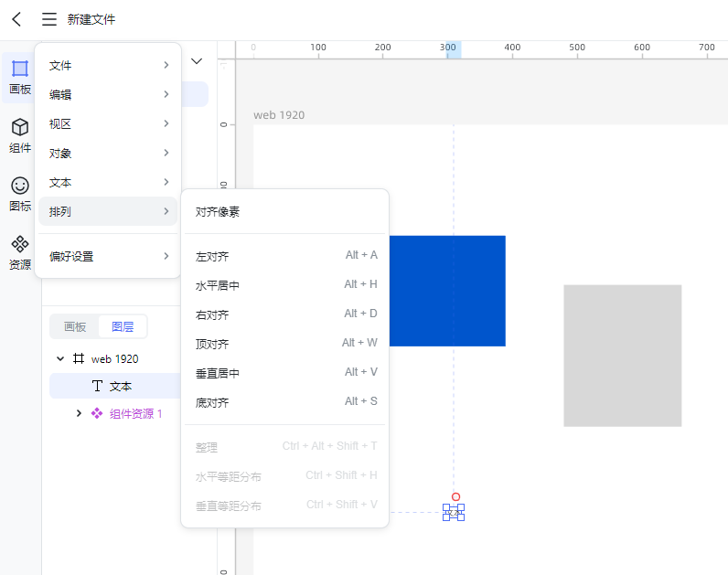The image size is (728, 575).
Task: Open the hamburger main menu icon
Action: (x=49, y=19)
